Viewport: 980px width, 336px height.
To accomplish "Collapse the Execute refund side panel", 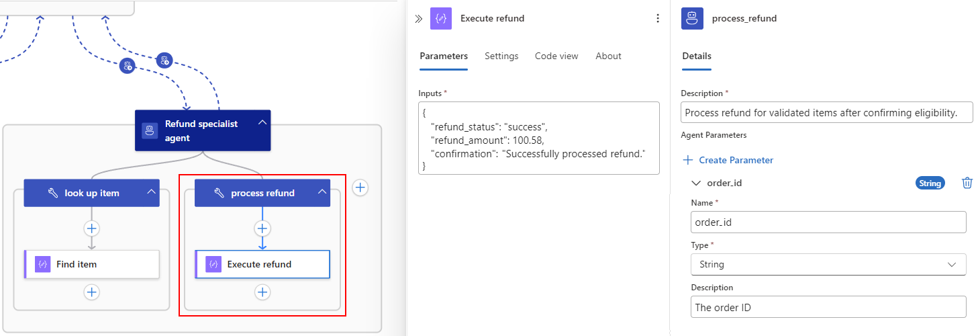I will [419, 19].
